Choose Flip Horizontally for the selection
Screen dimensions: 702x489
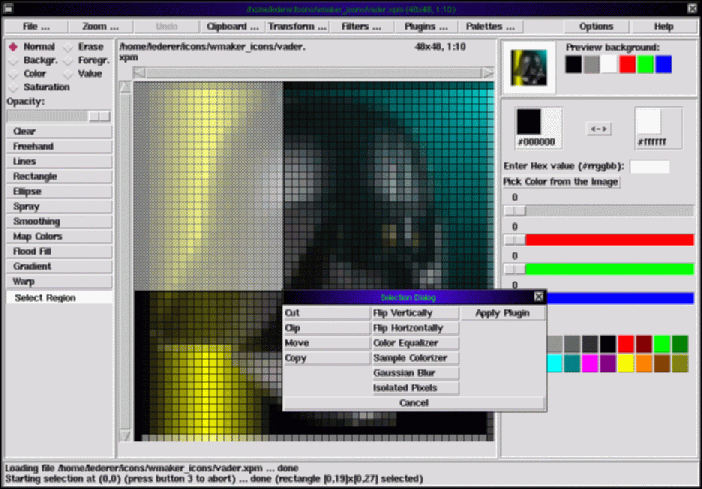coord(416,328)
